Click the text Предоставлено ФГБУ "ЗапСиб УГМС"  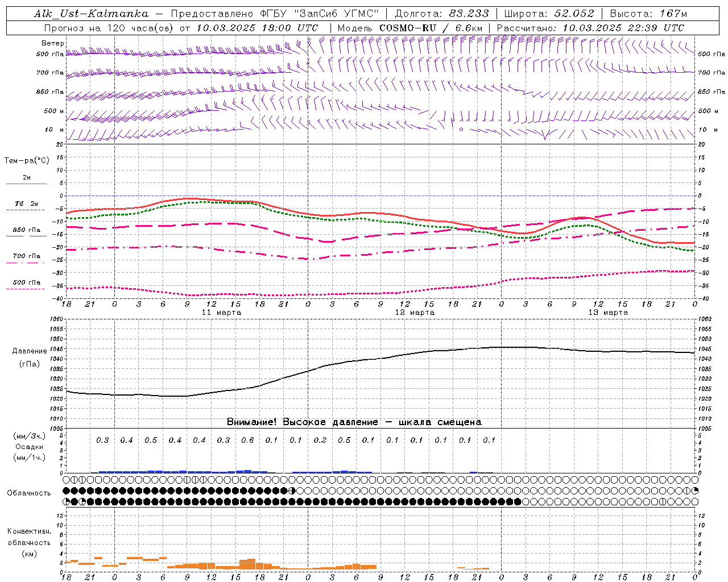coord(275,14)
